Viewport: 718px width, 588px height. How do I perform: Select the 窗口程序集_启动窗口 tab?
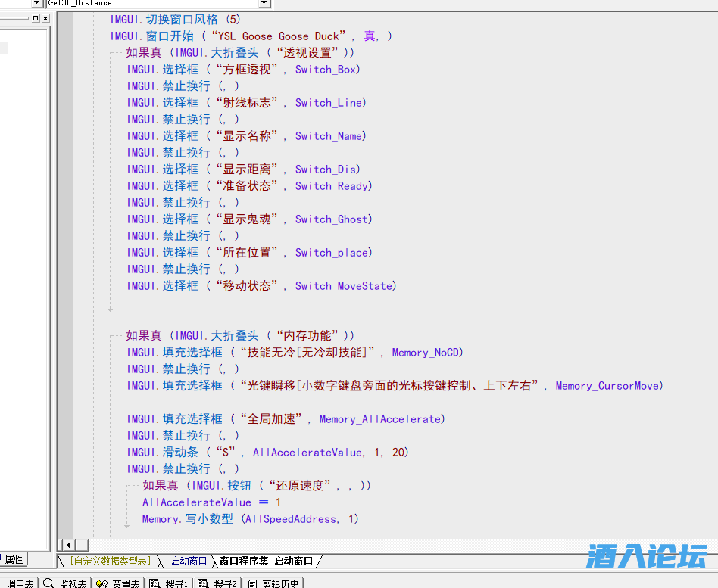[266, 561]
